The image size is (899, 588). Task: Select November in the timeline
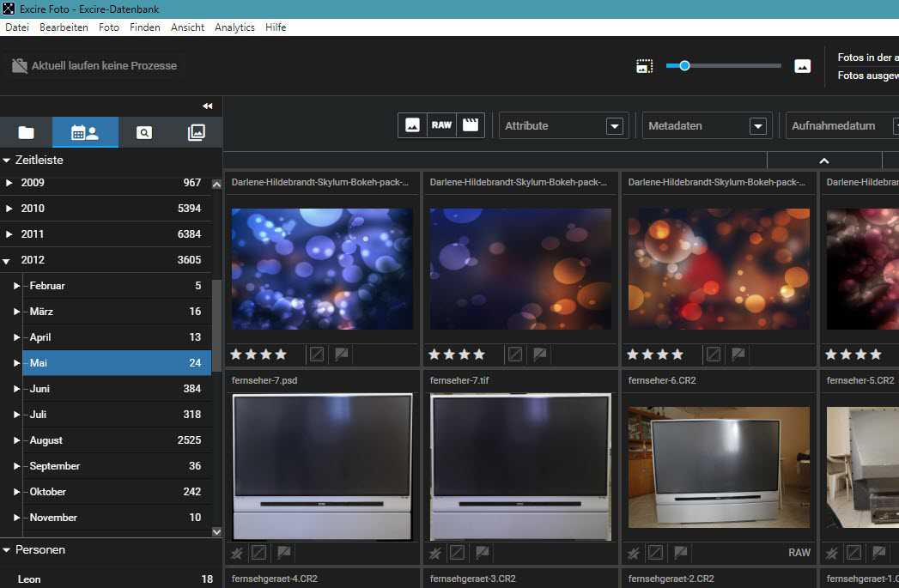point(117,518)
